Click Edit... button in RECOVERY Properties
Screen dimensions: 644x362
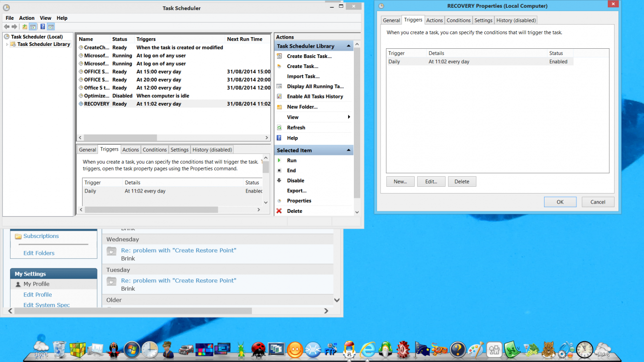tap(431, 181)
